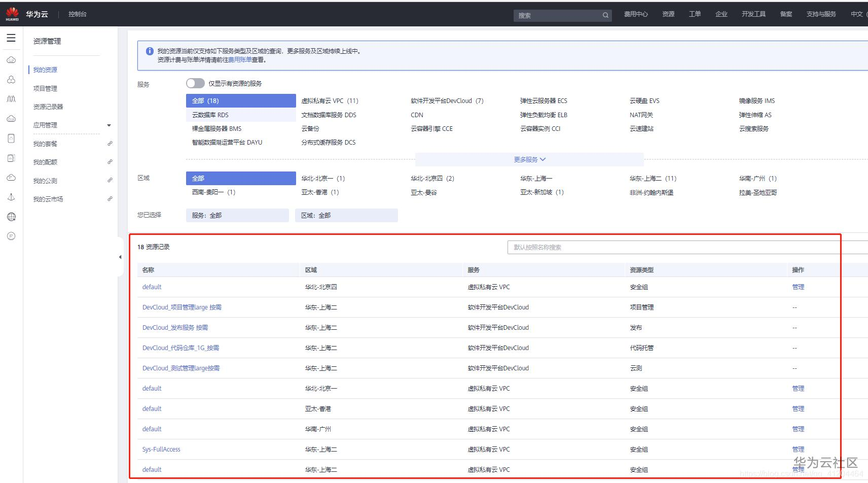This screenshot has height=483, width=868.
Task: Filter by 软件开发平台DevCloud (7) service
Action: pos(447,101)
